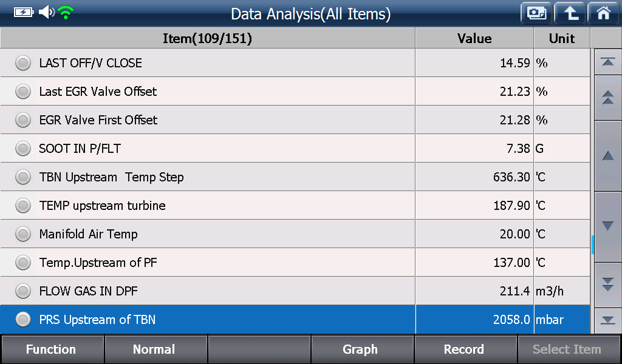
Task: Go back using the up-arrow icon
Action: pyautogui.click(x=570, y=13)
